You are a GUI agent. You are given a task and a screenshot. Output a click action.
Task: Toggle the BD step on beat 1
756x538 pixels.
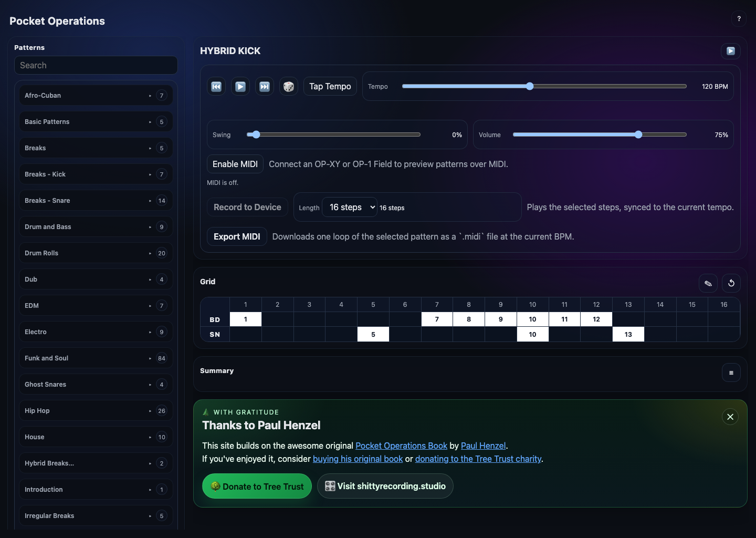coord(245,319)
